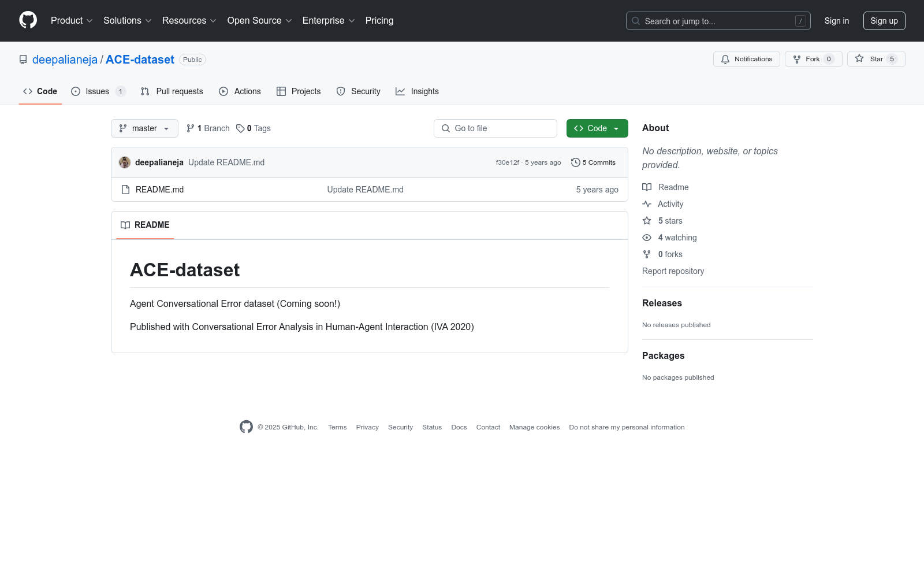Click the fork icon in Fork button
The image size is (924, 578).
pos(797,59)
